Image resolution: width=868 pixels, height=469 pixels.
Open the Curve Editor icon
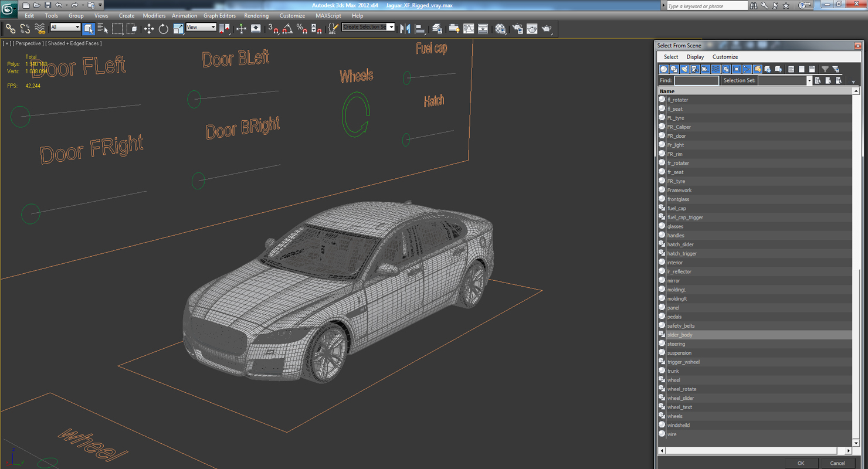pyautogui.click(x=469, y=28)
